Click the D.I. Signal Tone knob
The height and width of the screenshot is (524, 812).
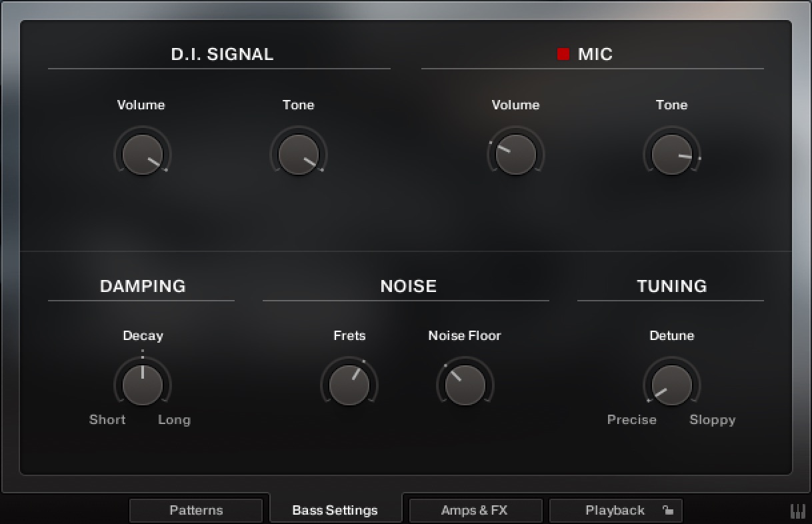(299, 155)
